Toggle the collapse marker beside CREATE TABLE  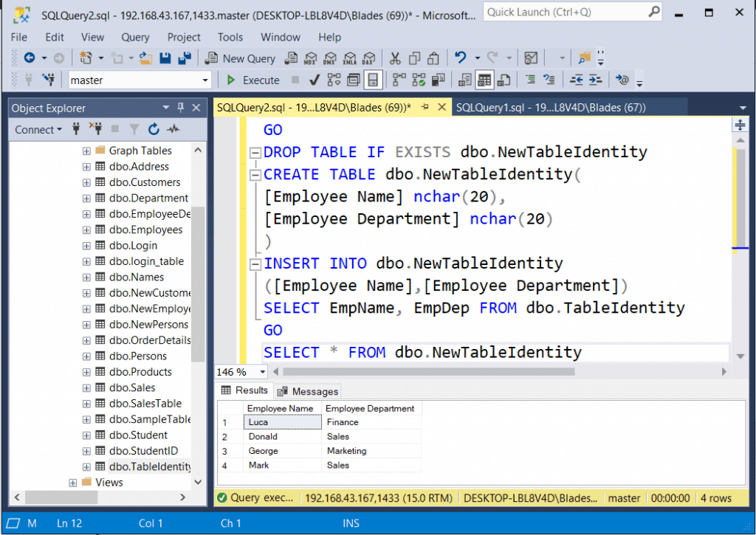tap(255, 174)
